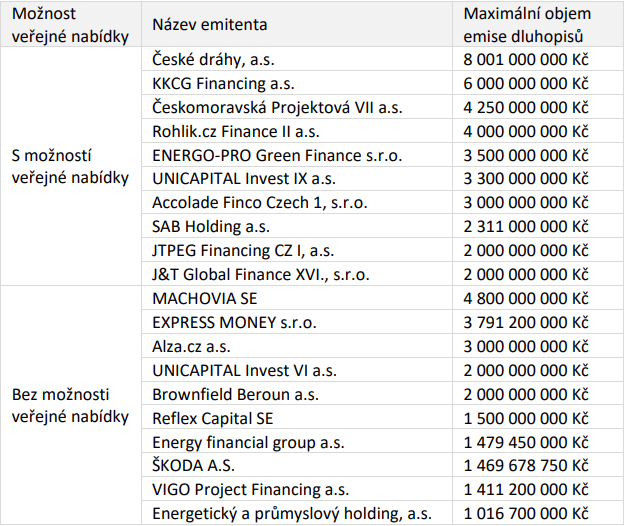626x526 pixels.
Task: Click the Reflex Capital SE cell
Action: 297,418
